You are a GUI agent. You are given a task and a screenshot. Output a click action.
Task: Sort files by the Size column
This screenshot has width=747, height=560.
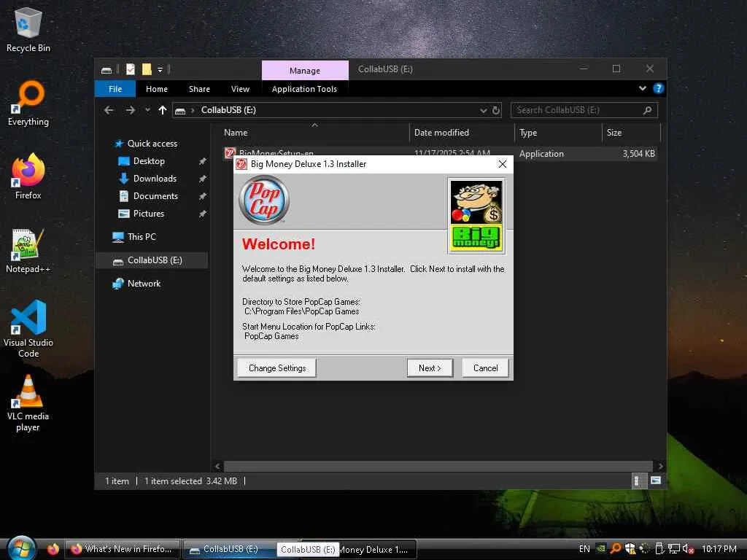click(631, 133)
